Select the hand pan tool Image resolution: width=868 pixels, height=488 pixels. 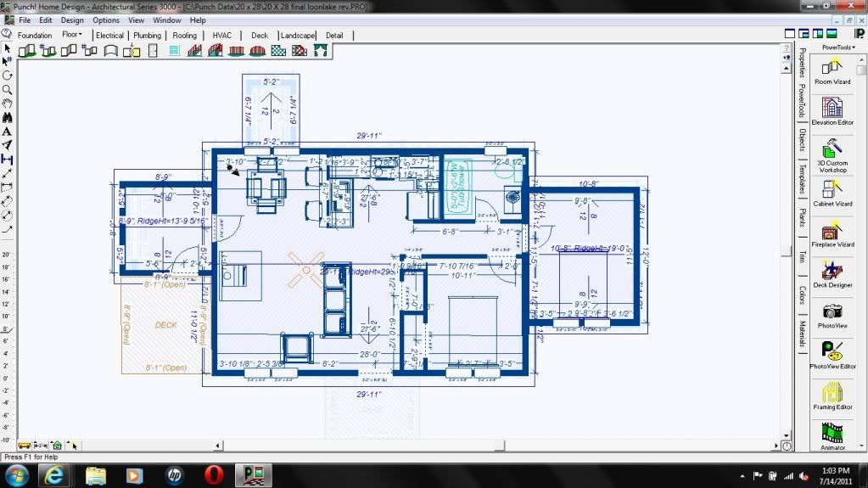7,104
